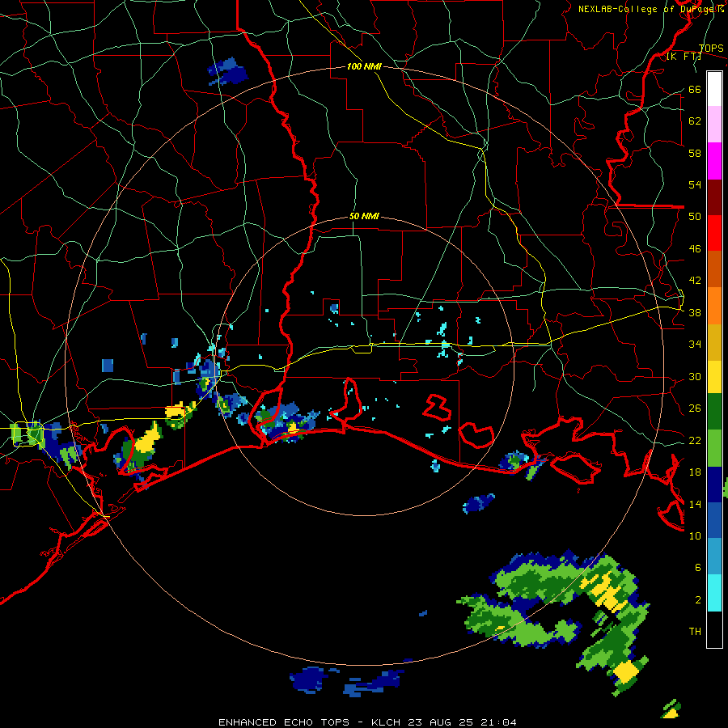Pick the bright yellow legend color band
The height and width of the screenshot is (728, 728).
pyautogui.click(x=714, y=376)
